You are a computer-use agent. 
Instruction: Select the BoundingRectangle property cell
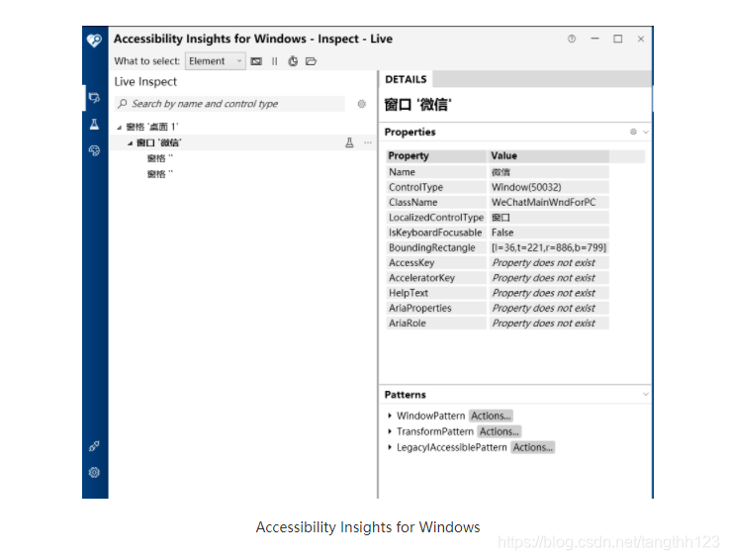tap(436, 248)
